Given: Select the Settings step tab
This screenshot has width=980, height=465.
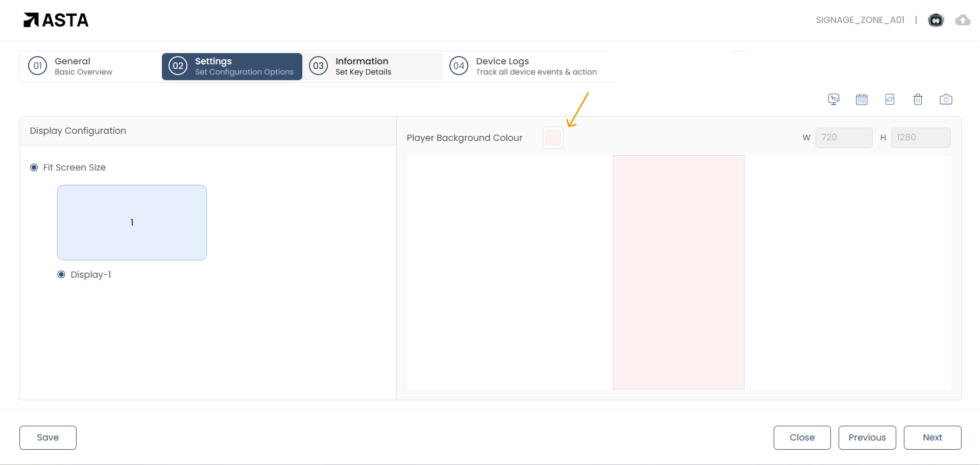Looking at the screenshot, I should [232, 66].
